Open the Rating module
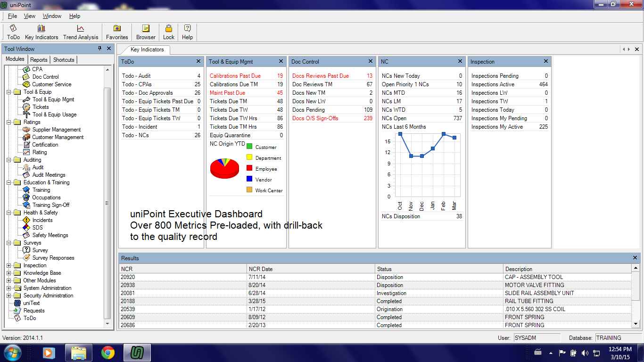The height and width of the screenshot is (362, 644). click(39, 152)
